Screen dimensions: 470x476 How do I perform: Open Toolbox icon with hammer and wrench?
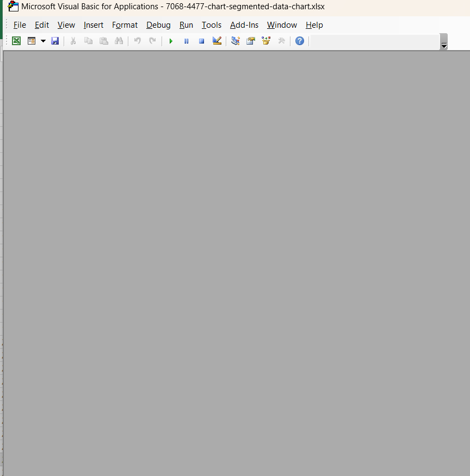(281, 41)
